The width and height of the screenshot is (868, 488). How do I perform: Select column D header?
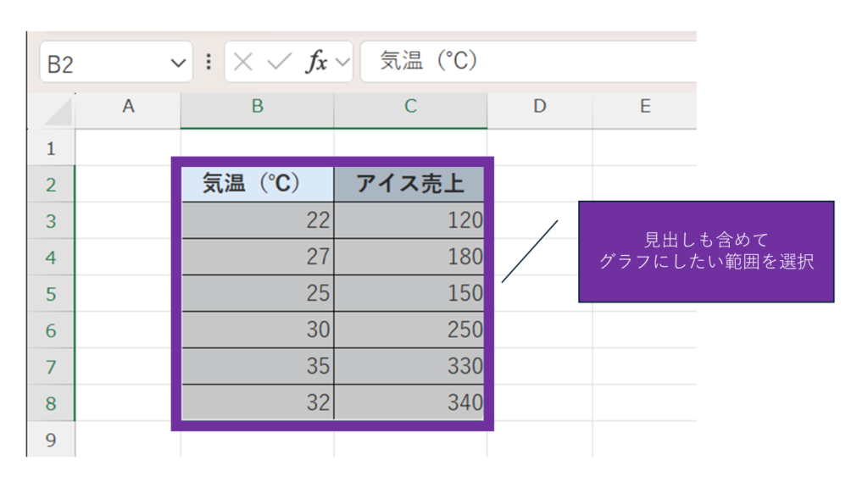pos(539,107)
